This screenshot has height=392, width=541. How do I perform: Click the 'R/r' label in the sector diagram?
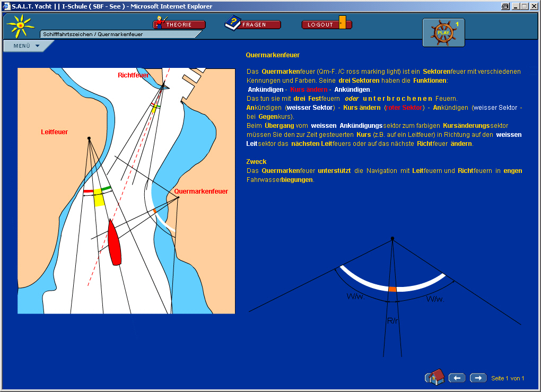392,320
